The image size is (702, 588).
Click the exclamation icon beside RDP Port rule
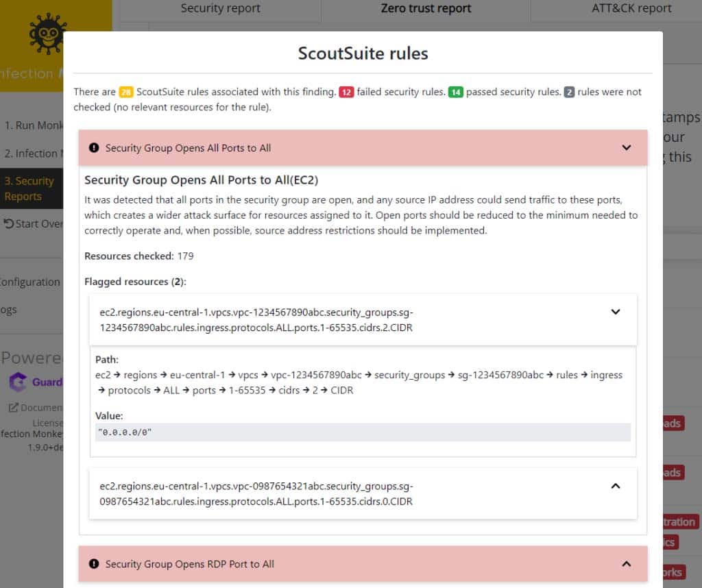(94, 564)
